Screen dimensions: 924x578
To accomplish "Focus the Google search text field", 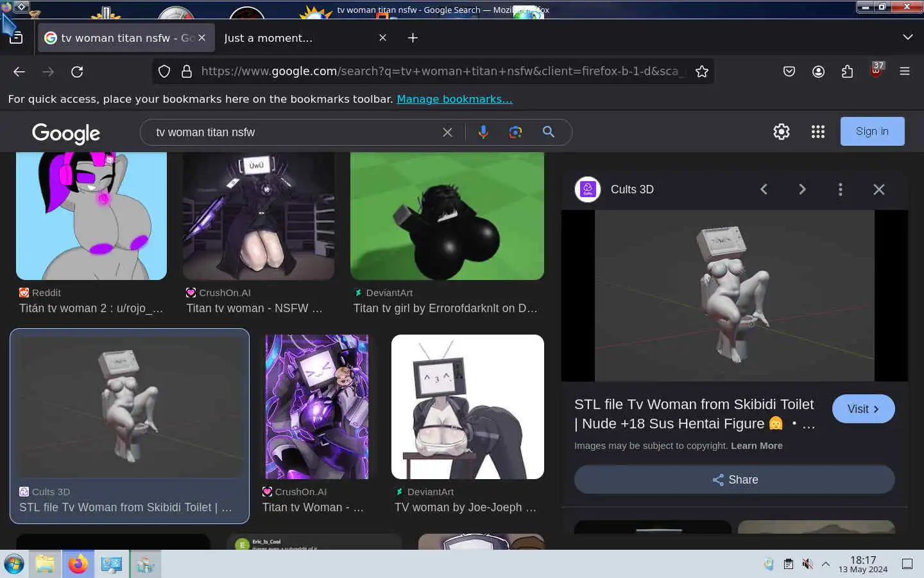I will pos(295,132).
